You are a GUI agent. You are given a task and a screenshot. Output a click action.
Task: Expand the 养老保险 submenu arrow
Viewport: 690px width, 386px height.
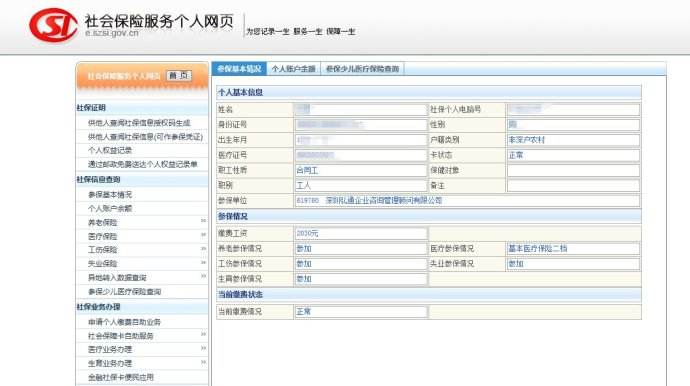(x=203, y=221)
